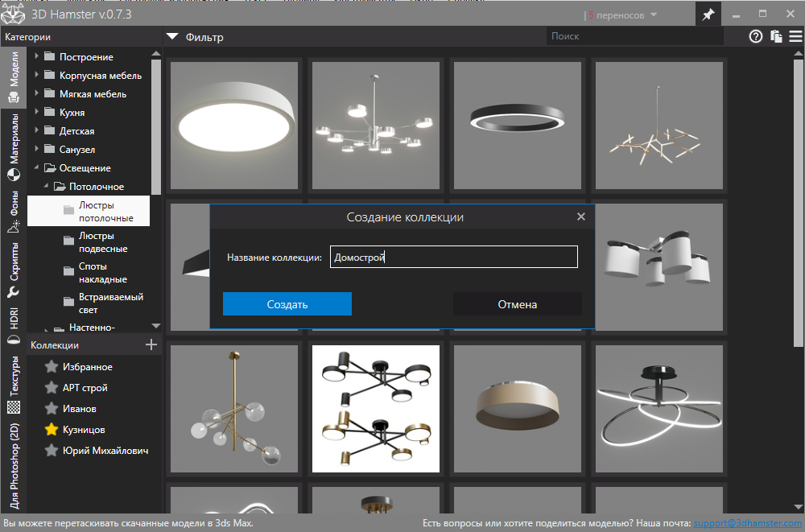Switch to the Текстуры tab
Screen dimensions: 805x532
click(14, 384)
